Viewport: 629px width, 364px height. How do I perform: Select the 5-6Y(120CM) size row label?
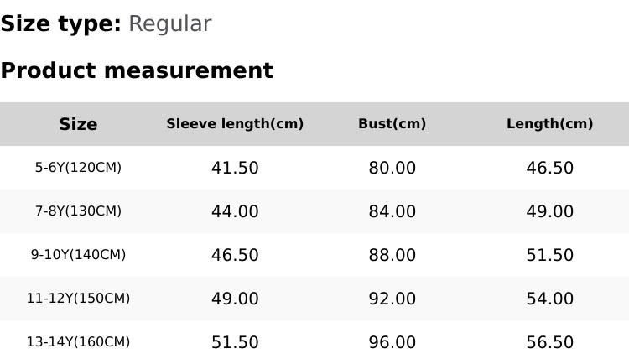(78, 168)
